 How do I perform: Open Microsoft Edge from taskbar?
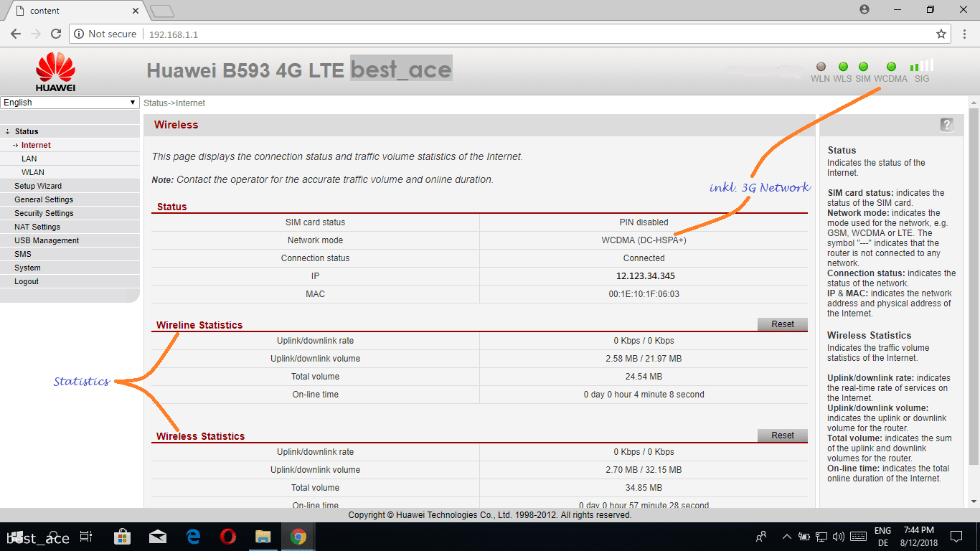coord(193,537)
